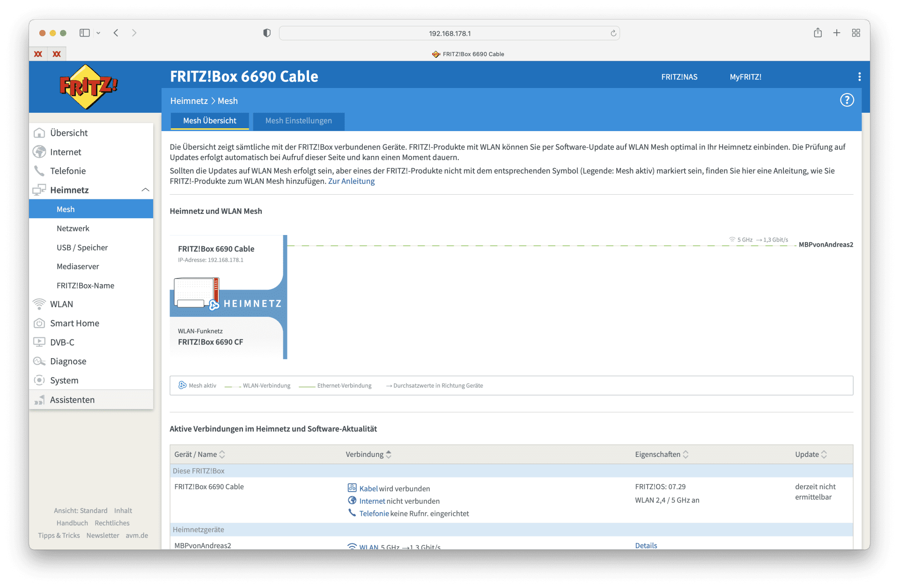Open Inhalt footer link
Image resolution: width=899 pixels, height=588 pixels.
click(123, 511)
